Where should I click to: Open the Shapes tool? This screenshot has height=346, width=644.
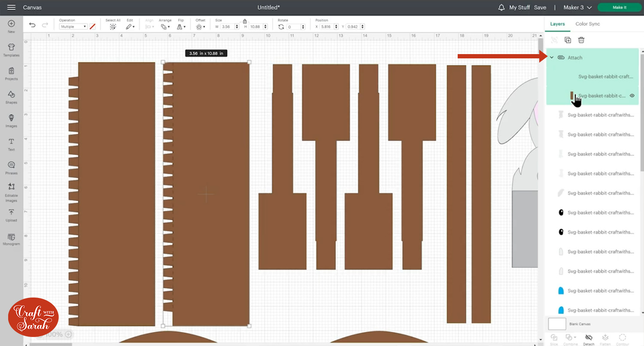[x=11, y=97]
